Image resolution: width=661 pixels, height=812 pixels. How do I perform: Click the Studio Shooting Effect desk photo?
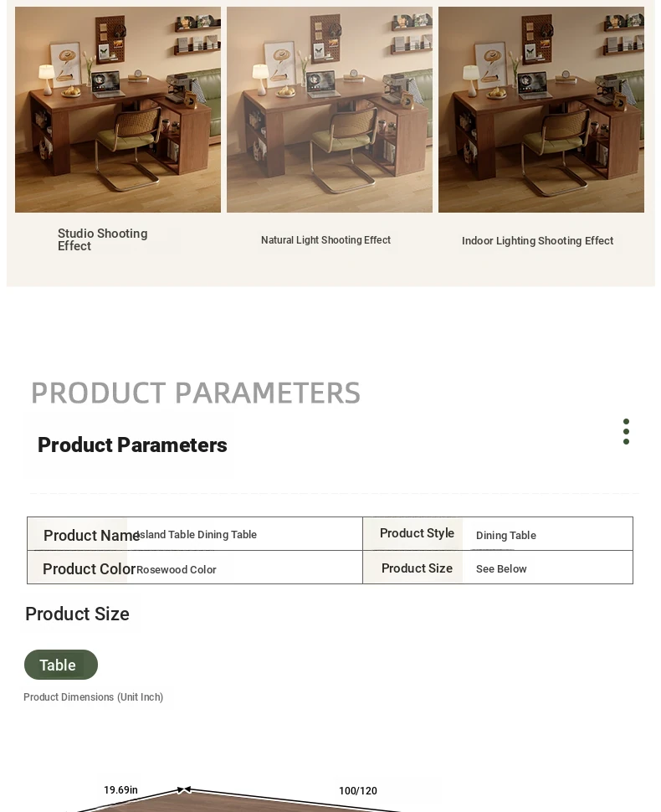(118, 110)
